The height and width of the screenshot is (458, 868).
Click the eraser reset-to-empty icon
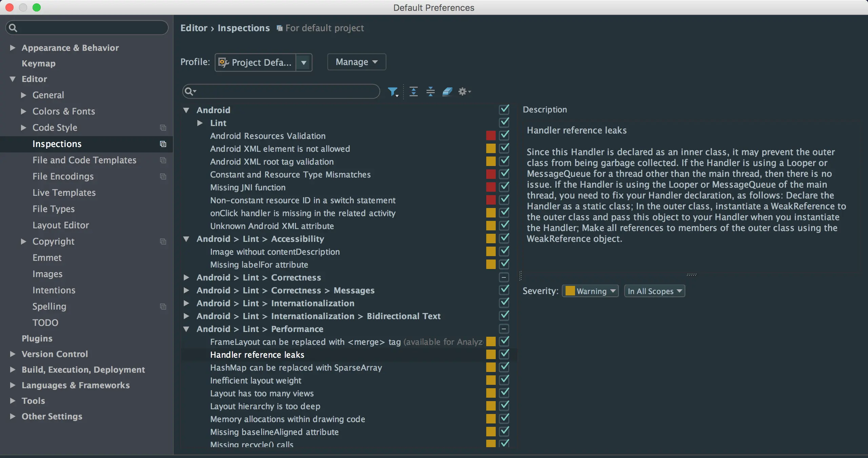447,91
